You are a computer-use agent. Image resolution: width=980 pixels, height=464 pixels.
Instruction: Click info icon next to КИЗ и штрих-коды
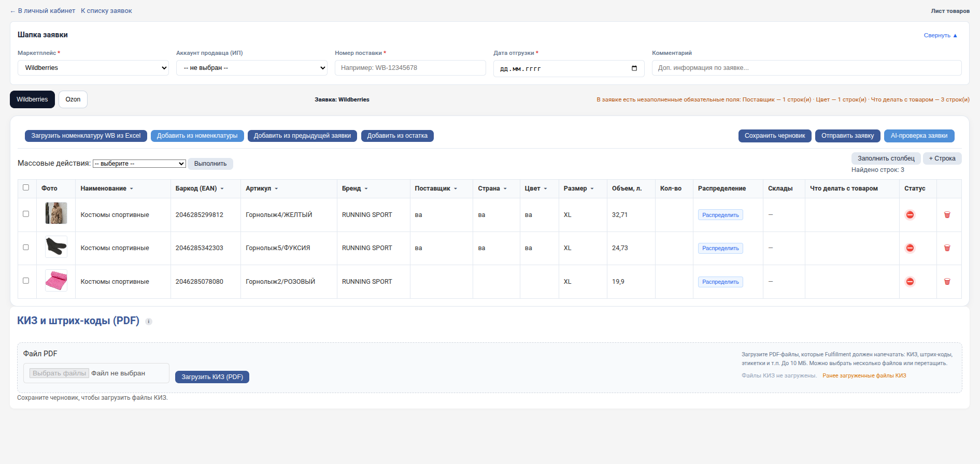pos(149,322)
